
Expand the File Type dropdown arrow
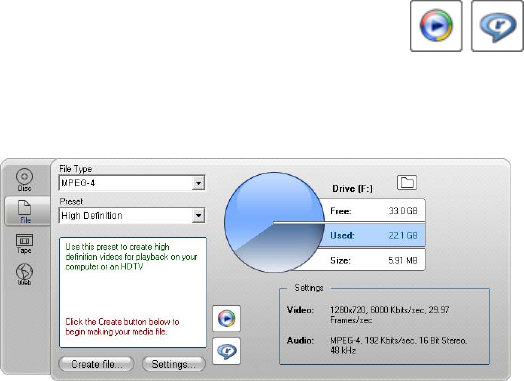(198, 183)
